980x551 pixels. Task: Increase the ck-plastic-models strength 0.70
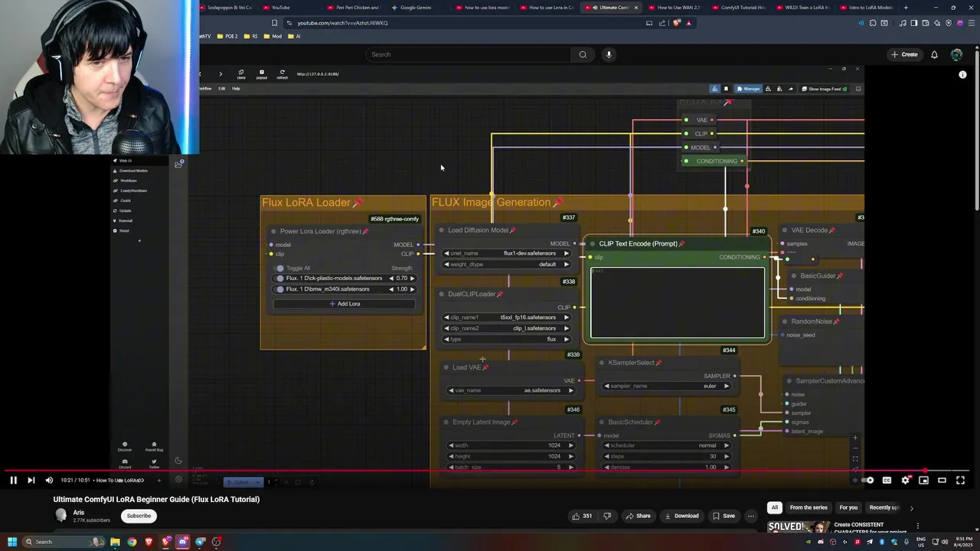point(413,279)
